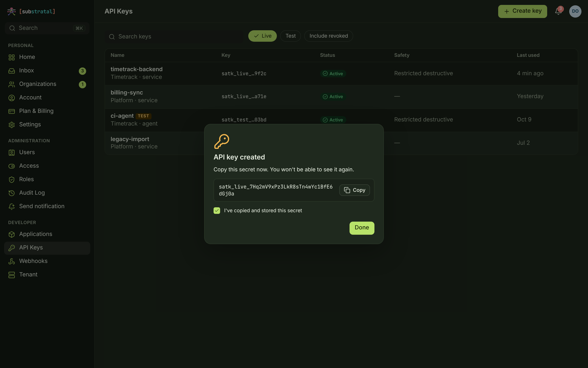Click key satk_live_…a71e
Image resolution: width=588 pixels, height=368 pixels.
click(244, 96)
